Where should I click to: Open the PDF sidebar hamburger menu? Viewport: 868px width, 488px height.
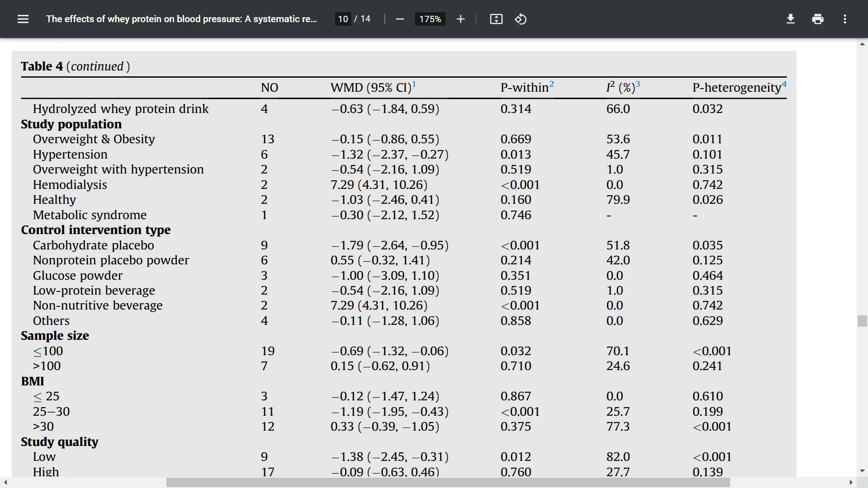tap(23, 19)
